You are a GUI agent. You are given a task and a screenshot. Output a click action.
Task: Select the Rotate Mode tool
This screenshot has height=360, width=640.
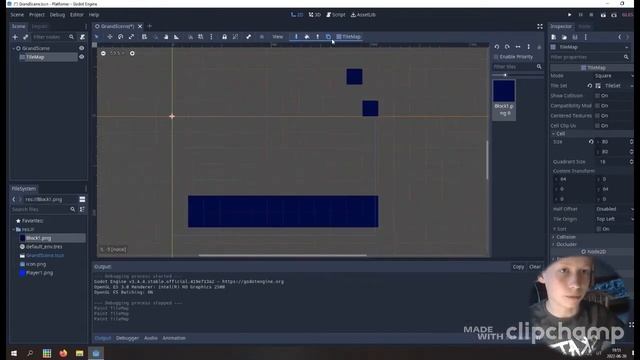(120, 37)
